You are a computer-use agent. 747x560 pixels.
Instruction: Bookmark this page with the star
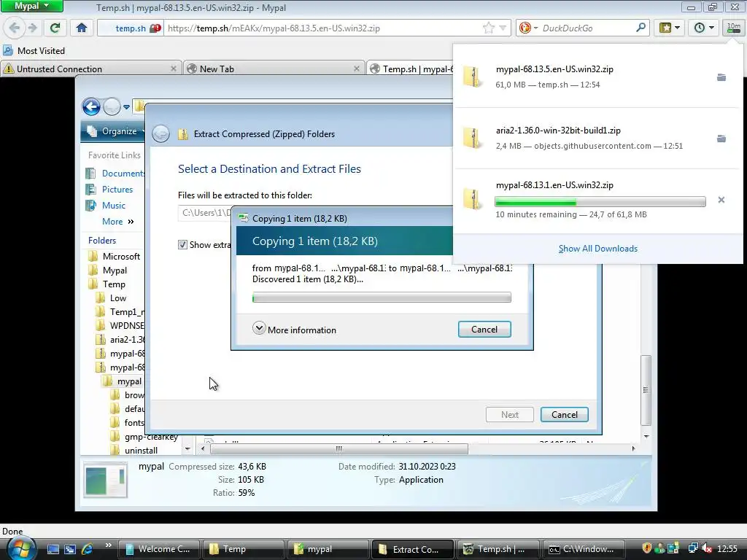[x=488, y=28]
